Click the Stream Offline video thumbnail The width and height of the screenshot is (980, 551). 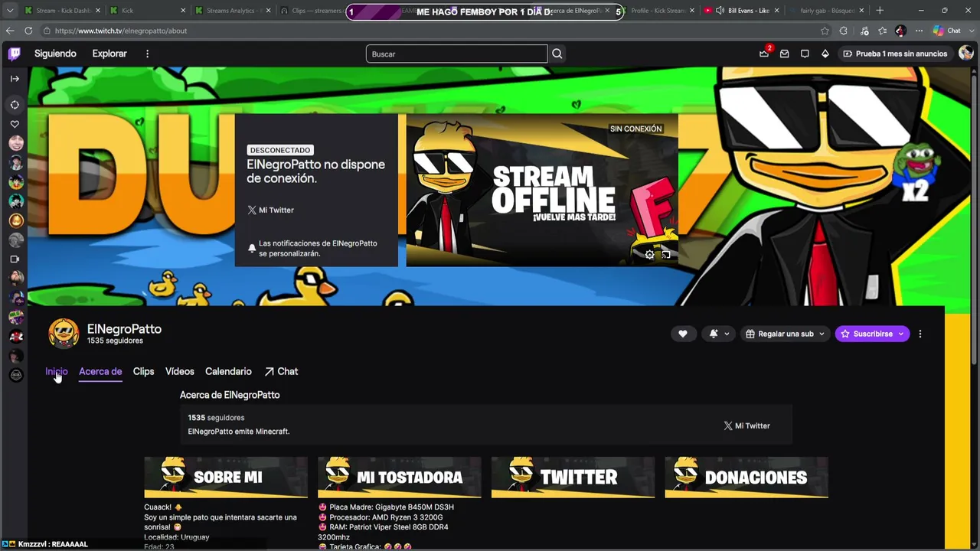point(542,191)
